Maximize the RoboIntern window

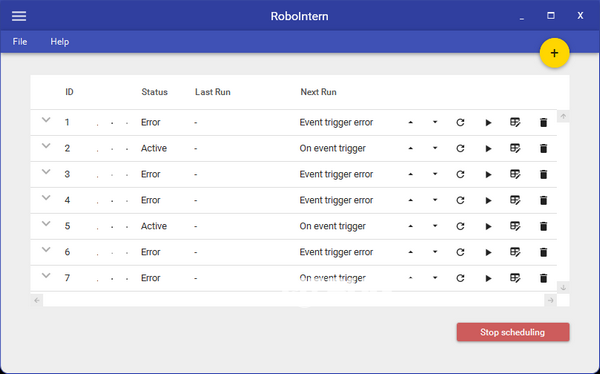[x=551, y=16]
